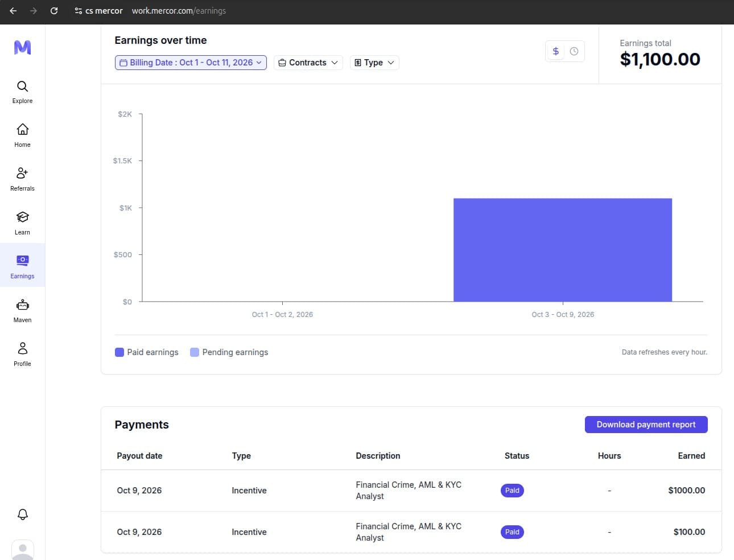Click Paid badge on $1000.00 payment
Image resolution: width=734 pixels, height=560 pixels.
click(512, 491)
